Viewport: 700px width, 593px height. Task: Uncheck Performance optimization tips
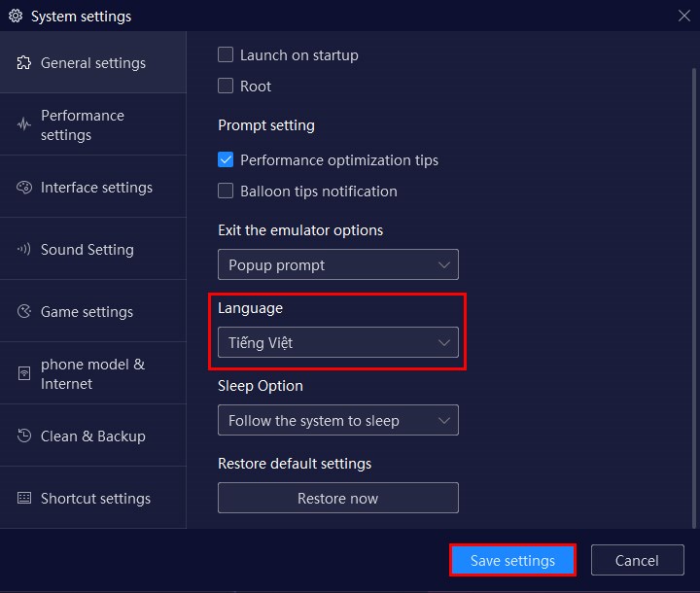coord(226,160)
